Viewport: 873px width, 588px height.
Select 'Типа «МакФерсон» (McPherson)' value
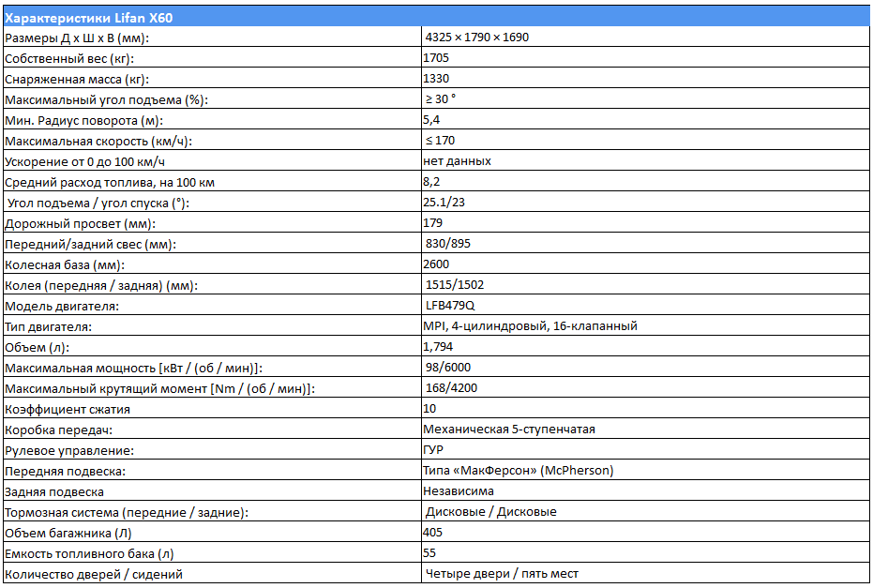tap(519, 470)
